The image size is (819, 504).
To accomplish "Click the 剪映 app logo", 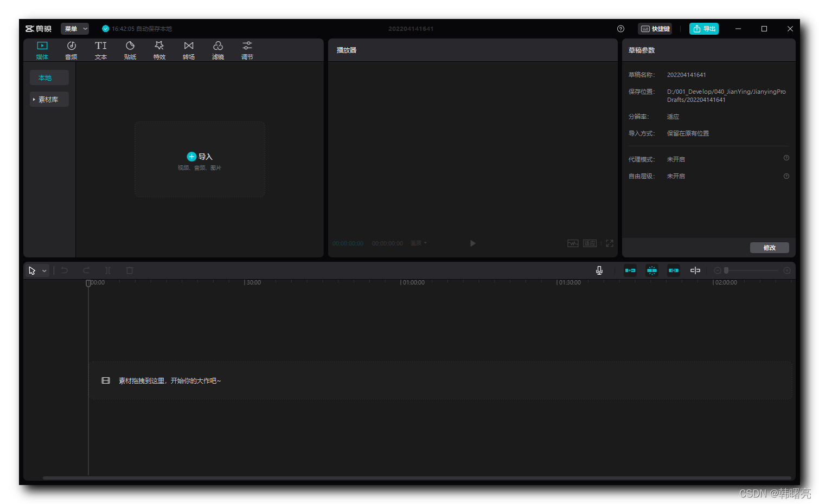I will 39,29.
